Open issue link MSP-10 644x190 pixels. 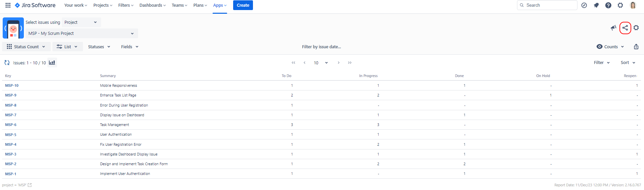[12, 86]
